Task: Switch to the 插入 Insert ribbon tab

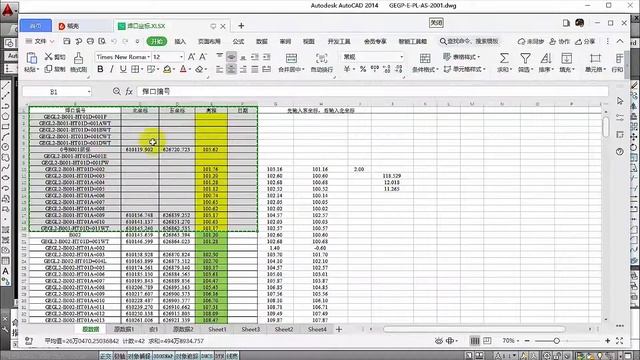Action: 180,41
